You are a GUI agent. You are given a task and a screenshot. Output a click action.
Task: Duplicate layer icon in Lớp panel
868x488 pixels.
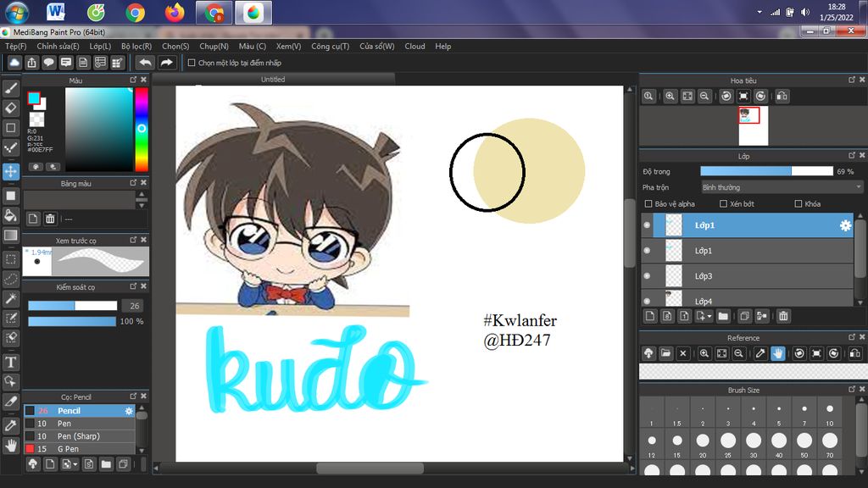click(744, 316)
